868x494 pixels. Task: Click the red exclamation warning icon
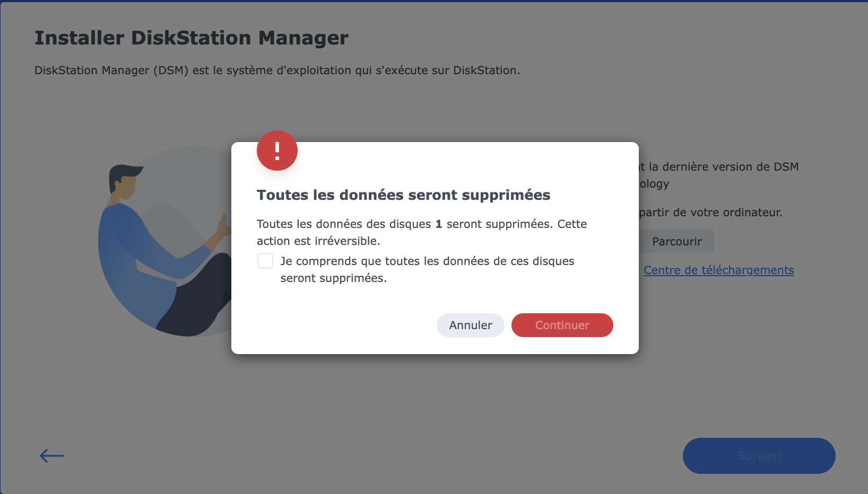[x=277, y=151]
